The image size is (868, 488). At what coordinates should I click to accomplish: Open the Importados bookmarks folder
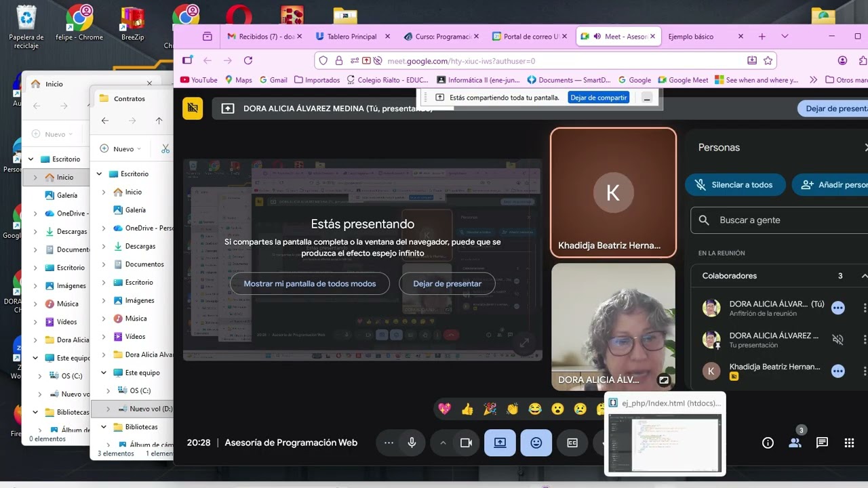(317, 80)
